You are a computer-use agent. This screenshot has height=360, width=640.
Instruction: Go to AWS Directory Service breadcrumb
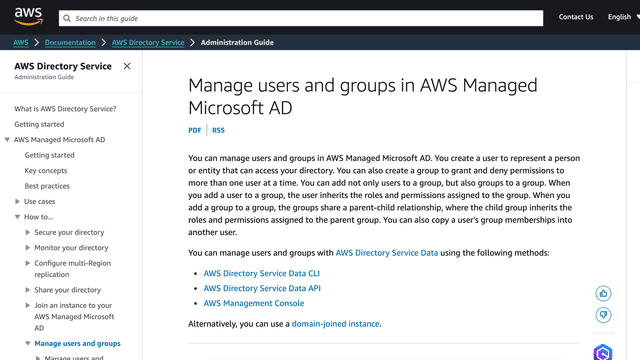(x=148, y=42)
